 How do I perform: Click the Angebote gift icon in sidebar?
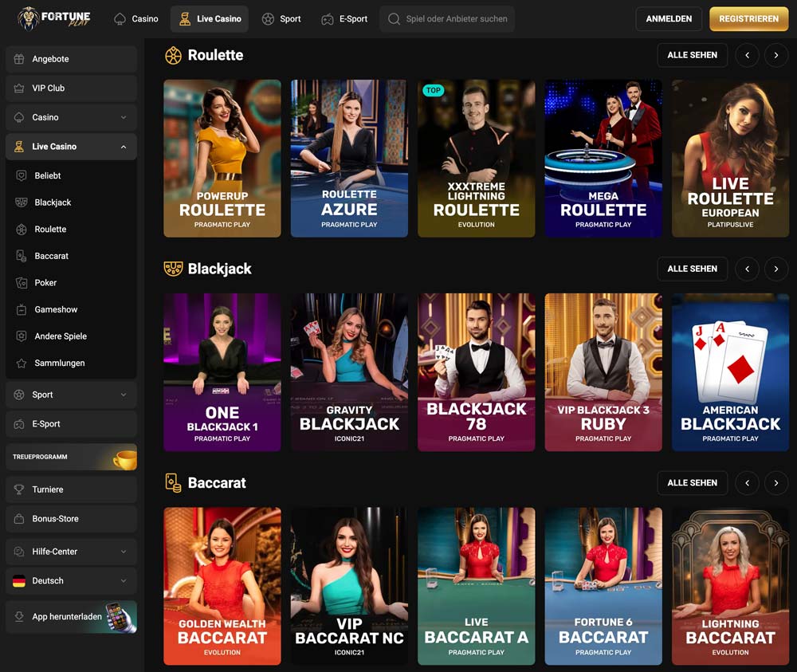[x=19, y=59]
